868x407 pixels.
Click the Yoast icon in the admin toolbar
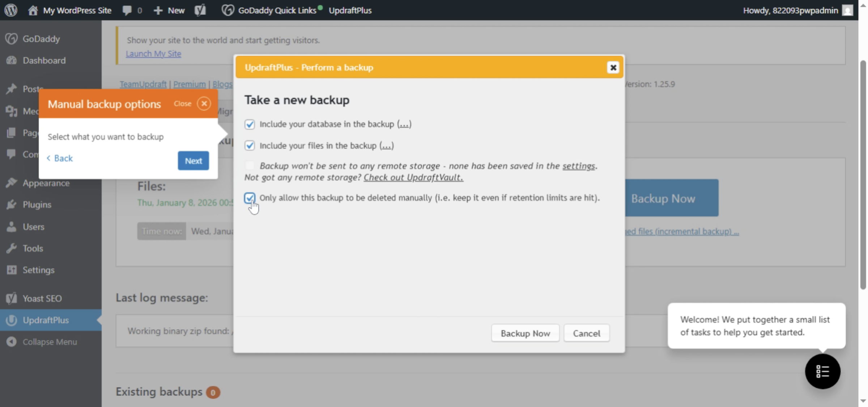200,10
